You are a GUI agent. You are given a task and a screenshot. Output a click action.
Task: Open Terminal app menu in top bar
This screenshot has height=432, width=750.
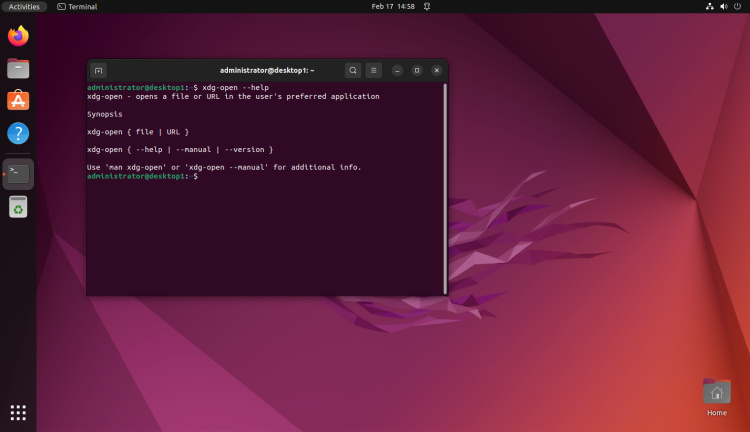77,6
